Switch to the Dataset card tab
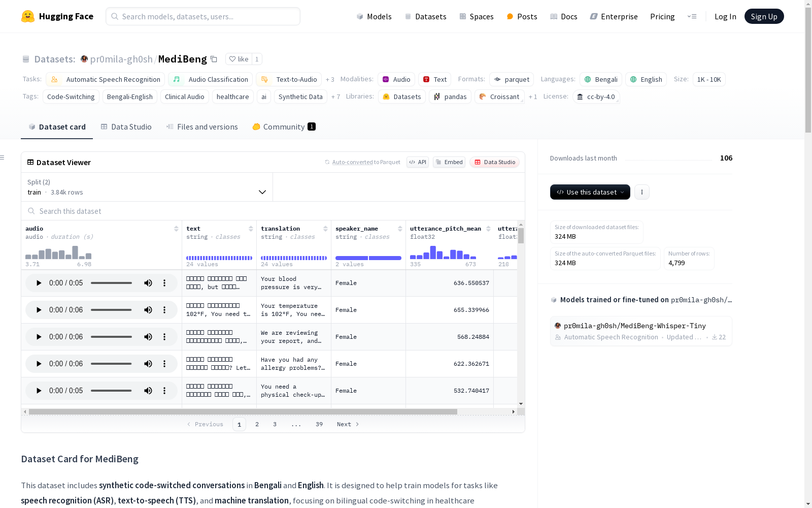This screenshot has width=812, height=508. pyautogui.click(x=57, y=127)
